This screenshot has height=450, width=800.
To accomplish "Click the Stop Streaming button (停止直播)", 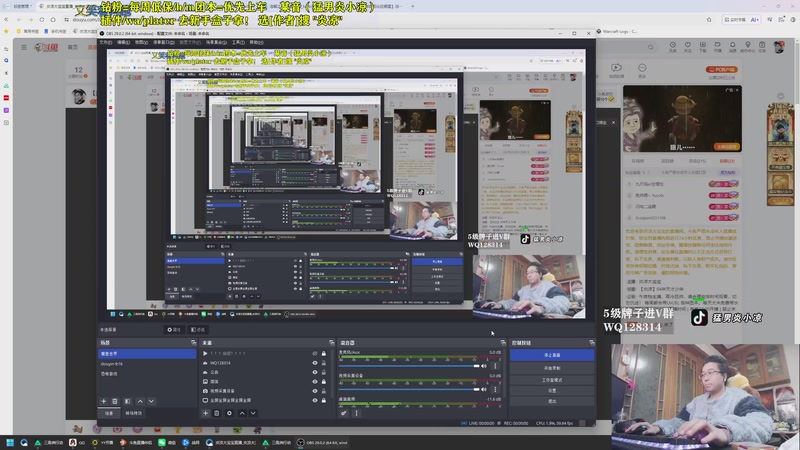I will coord(552,355).
